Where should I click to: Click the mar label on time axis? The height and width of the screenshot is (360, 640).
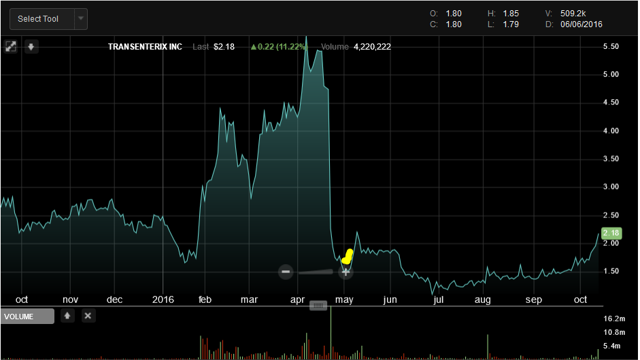click(249, 300)
